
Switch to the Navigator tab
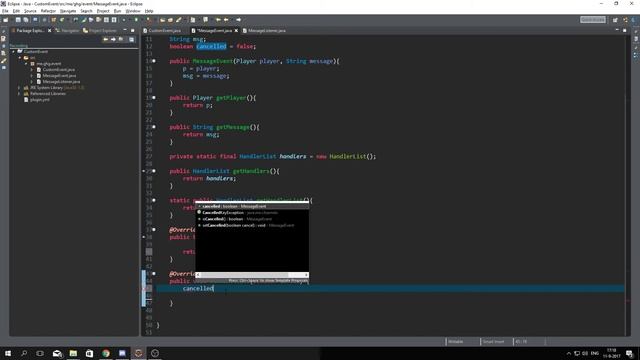pyautogui.click(x=67, y=31)
